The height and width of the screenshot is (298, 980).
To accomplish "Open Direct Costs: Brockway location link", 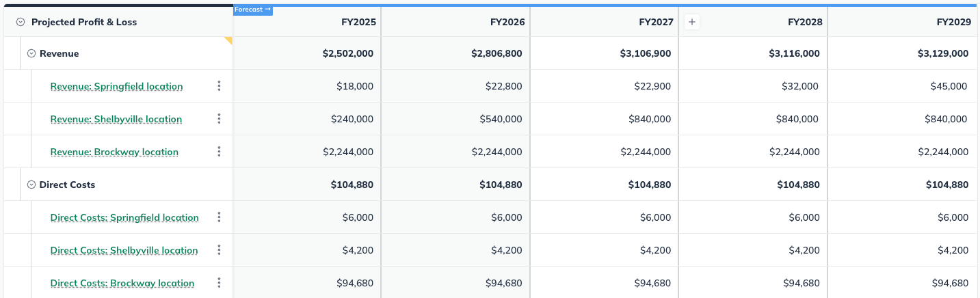I will (x=122, y=283).
